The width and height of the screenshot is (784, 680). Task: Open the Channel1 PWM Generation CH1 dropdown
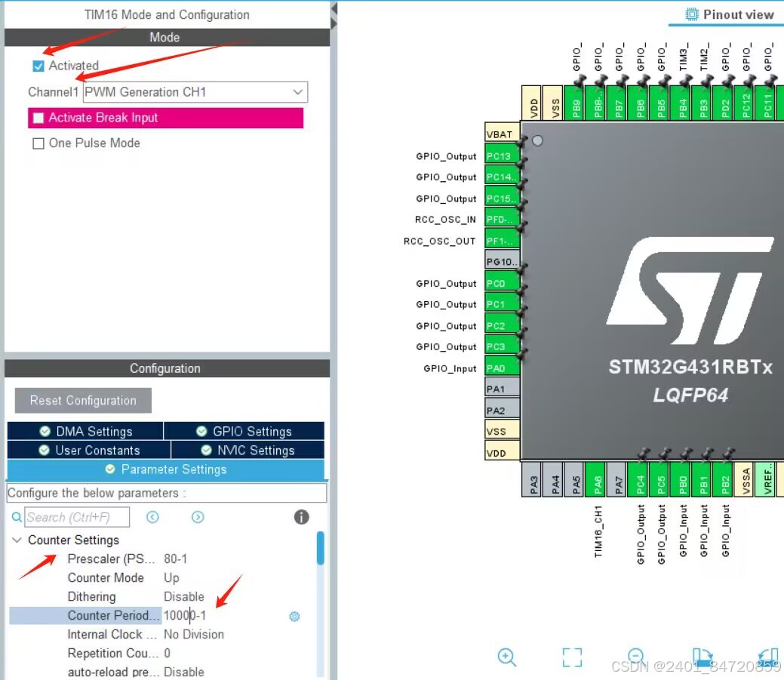coord(195,92)
